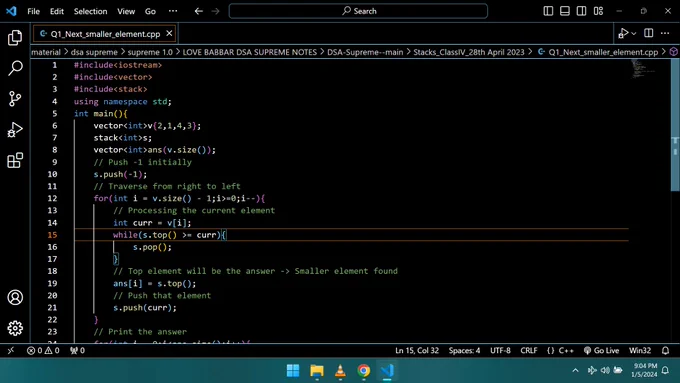
Task: Open the Accounts menu
Action: [15, 298]
